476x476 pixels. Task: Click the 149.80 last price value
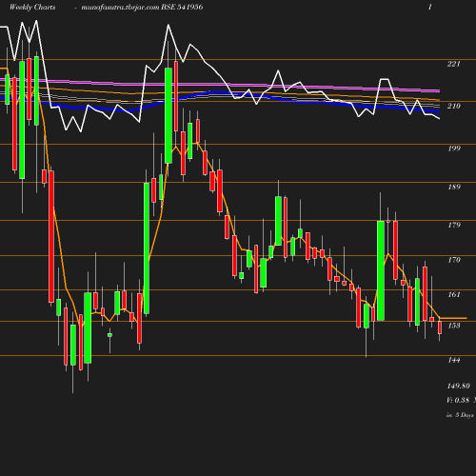(458, 387)
